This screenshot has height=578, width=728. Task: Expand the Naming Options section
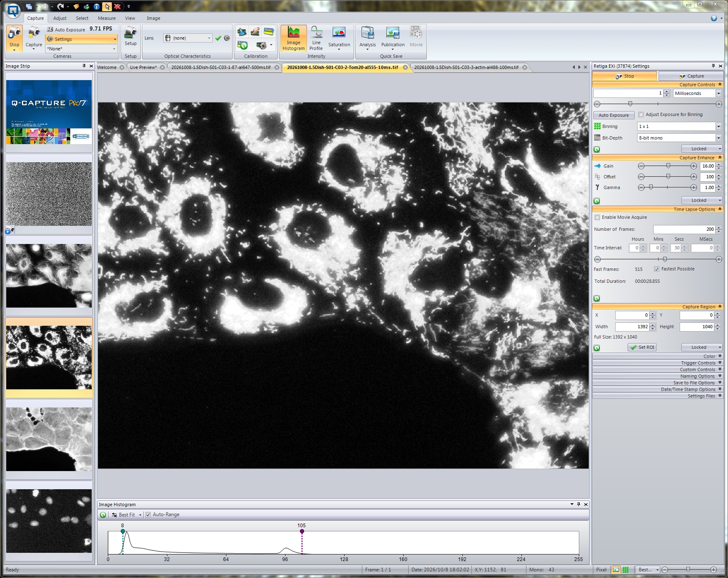[658, 376]
